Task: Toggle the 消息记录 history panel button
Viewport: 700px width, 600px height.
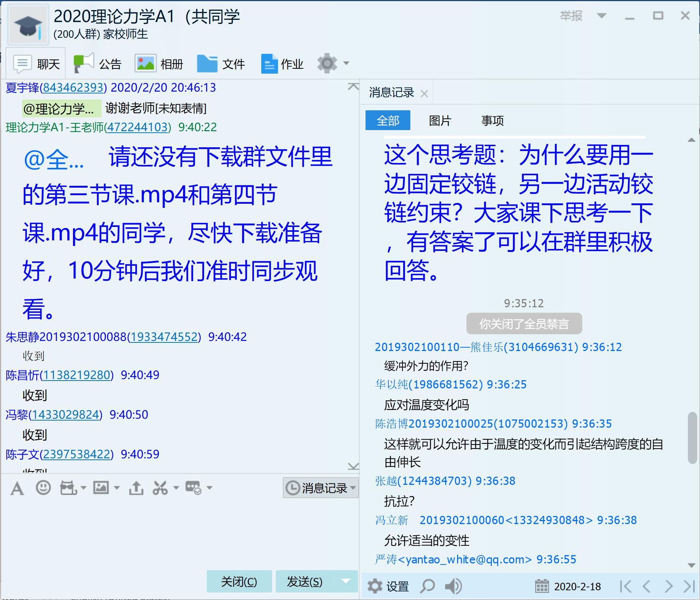Action: [x=320, y=488]
